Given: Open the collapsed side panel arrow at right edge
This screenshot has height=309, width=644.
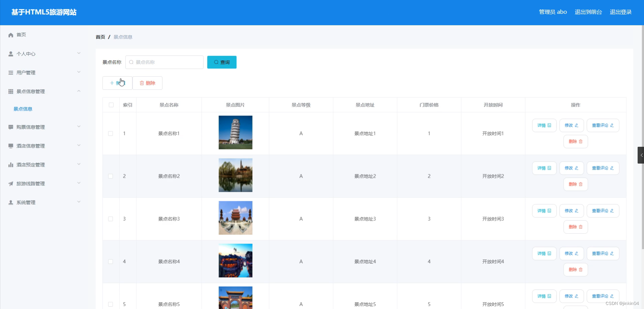Looking at the screenshot, I should [641, 155].
